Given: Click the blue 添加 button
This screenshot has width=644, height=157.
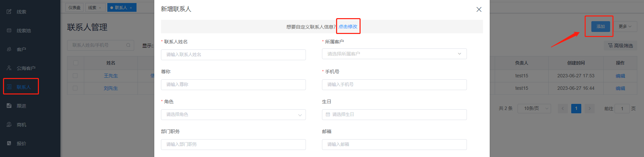Looking at the screenshot, I should point(600,27).
